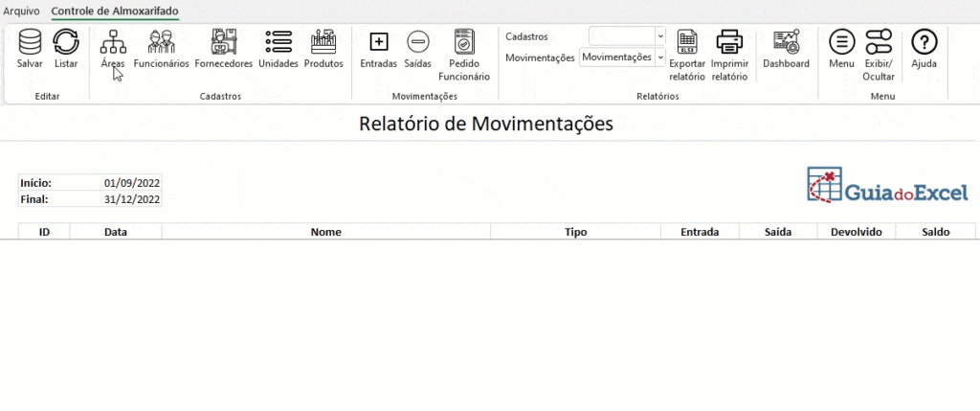Click the Início: label

tap(35, 183)
